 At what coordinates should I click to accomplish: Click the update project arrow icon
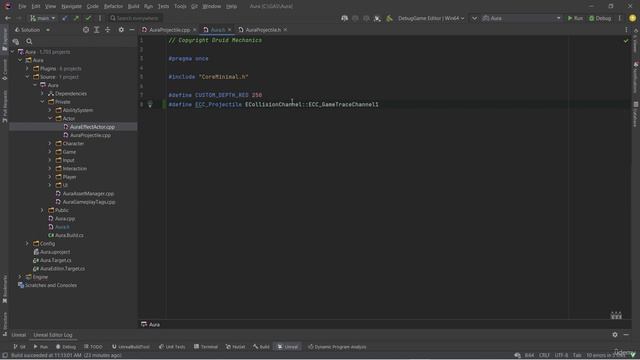[x=64, y=18]
